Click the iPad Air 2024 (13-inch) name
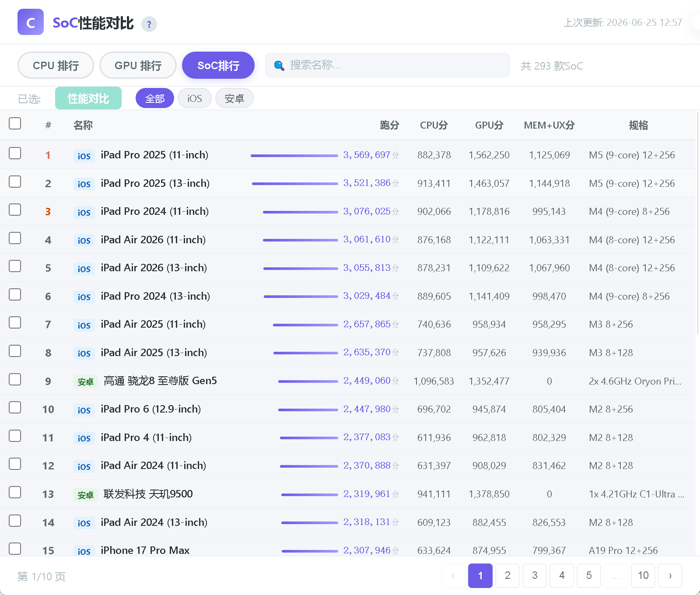Screen dimensions: 700x595 pos(154,522)
